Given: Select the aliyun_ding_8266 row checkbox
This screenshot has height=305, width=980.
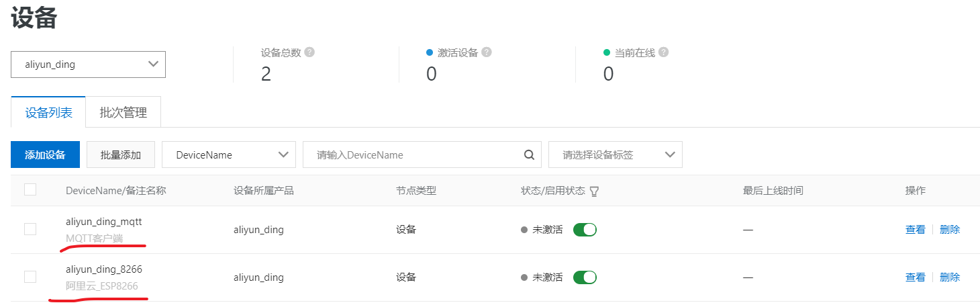Looking at the screenshot, I should 30,276.
